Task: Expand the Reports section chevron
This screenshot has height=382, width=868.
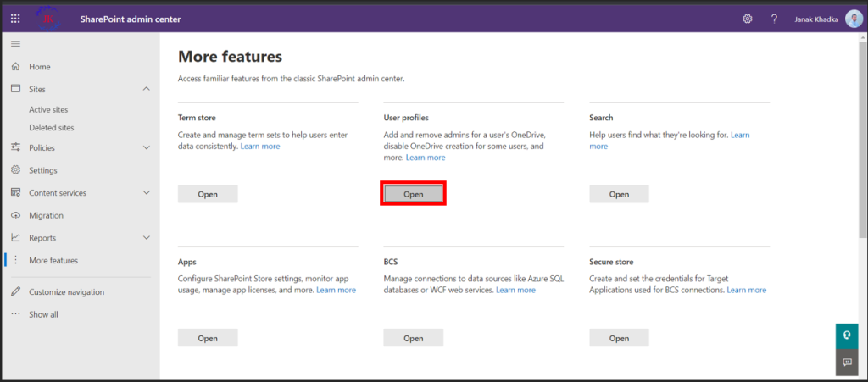Action: point(146,238)
